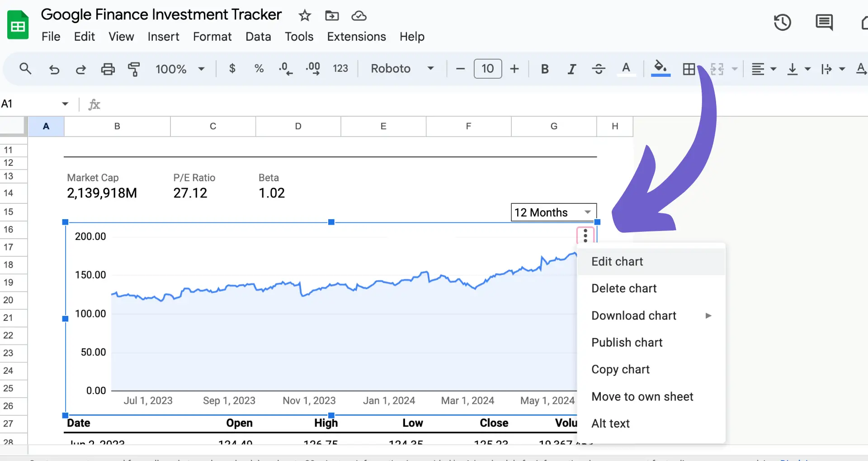Choose Edit chart from chart menu
The width and height of the screenshot is (868, 461).
tap(651, 262)
